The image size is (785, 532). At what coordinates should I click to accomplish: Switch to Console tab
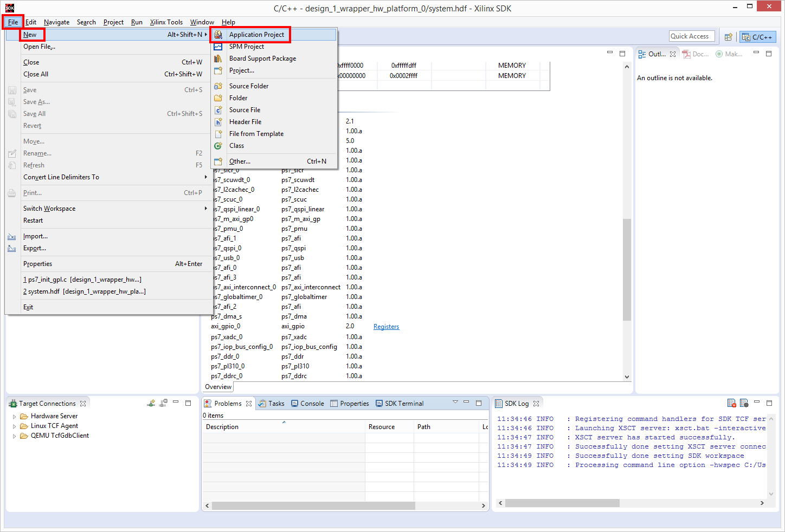pyautogui.click(x=307, y=404)
